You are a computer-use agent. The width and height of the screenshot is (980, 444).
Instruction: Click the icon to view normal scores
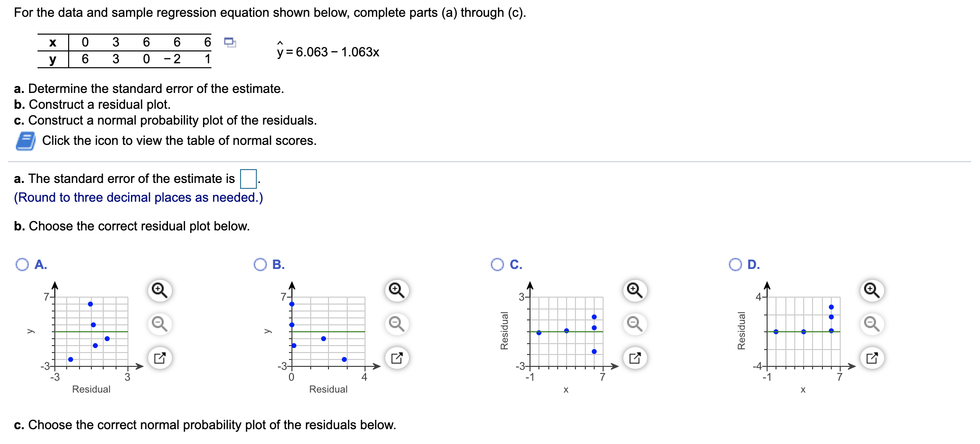[x=27, y=140]
